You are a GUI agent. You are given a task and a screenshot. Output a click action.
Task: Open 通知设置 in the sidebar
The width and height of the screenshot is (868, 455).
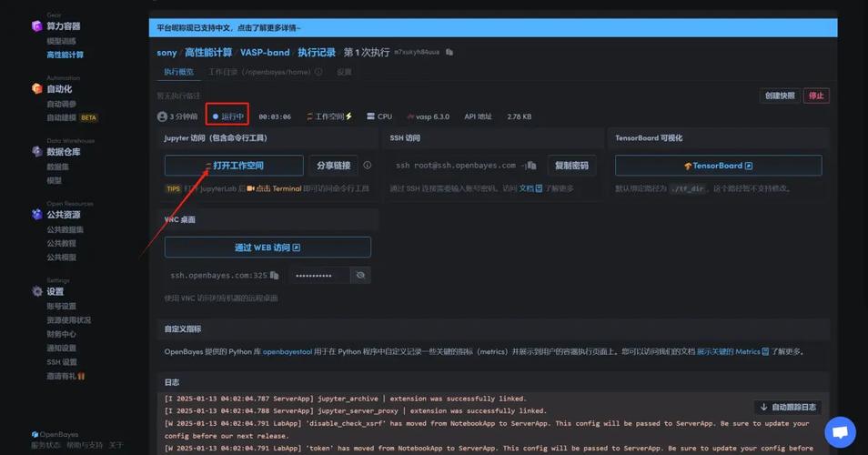pyautogui.click(x=62, y=348)
